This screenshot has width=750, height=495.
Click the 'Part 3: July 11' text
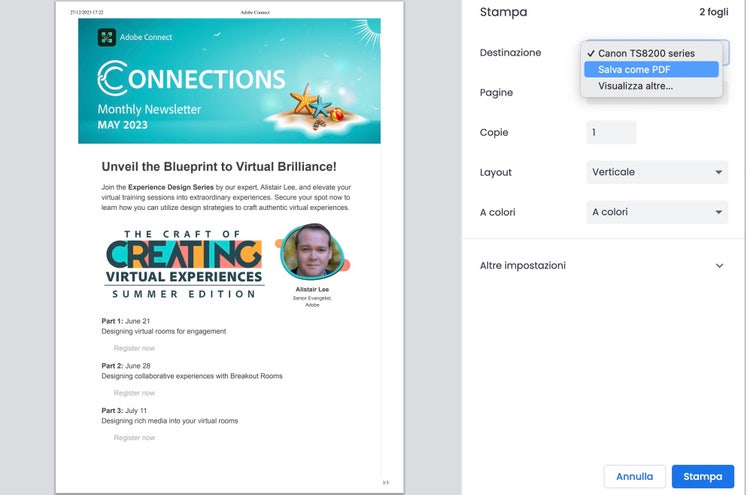124,410
